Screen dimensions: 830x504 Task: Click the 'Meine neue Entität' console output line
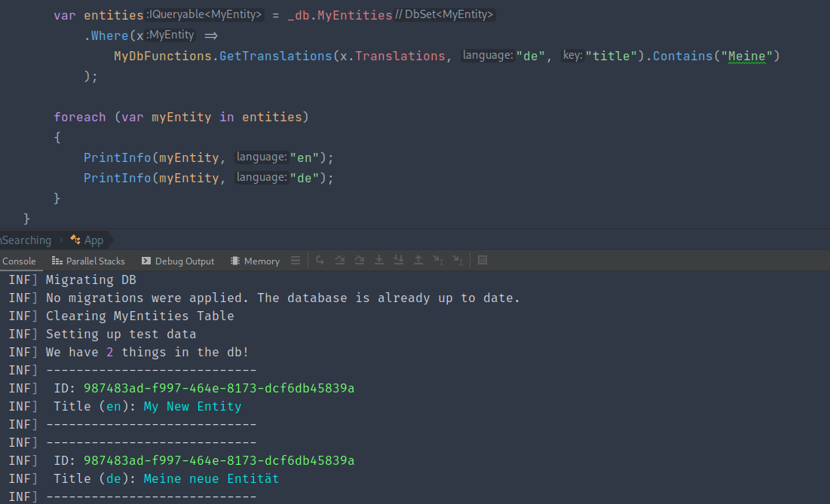pos(211,478)
